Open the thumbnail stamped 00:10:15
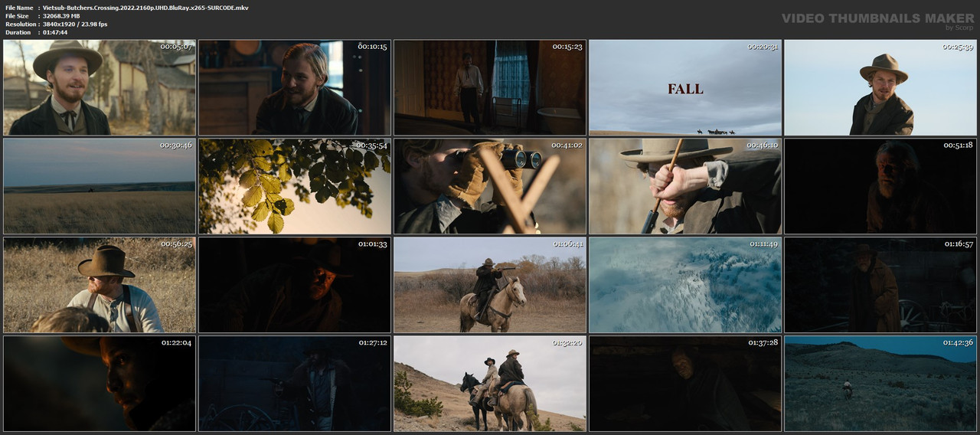 tap(295, 87)
